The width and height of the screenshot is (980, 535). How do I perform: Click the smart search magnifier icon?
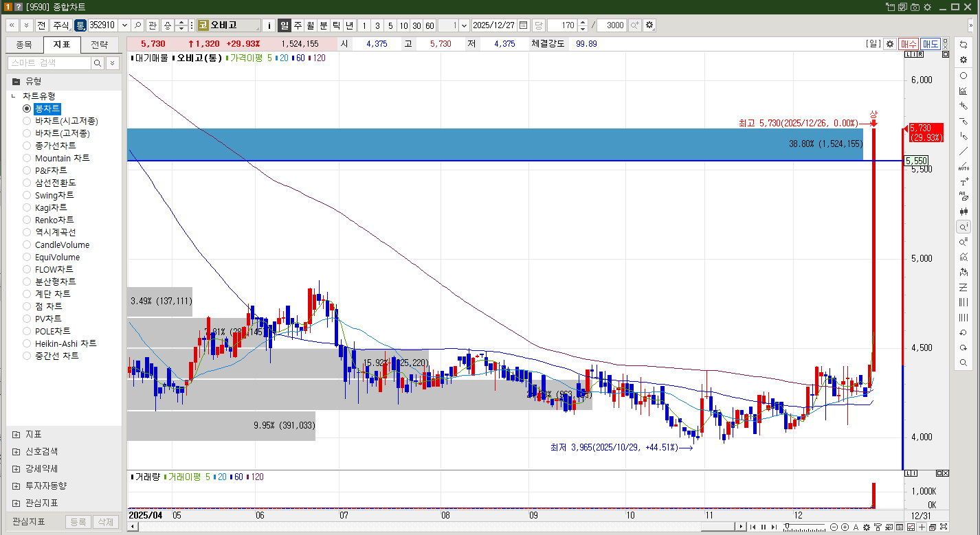coord(98,62)
